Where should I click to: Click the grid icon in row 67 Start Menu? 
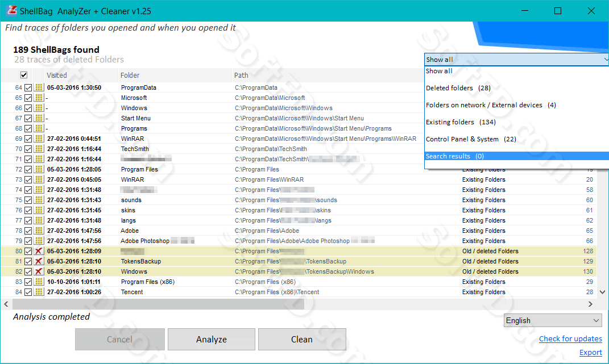(39, 118)
